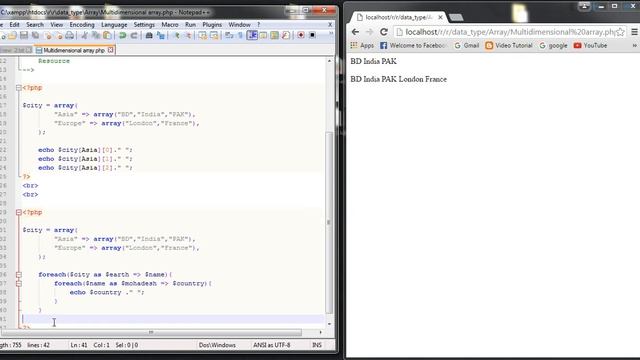Open the Gmail bookmark

467,46
